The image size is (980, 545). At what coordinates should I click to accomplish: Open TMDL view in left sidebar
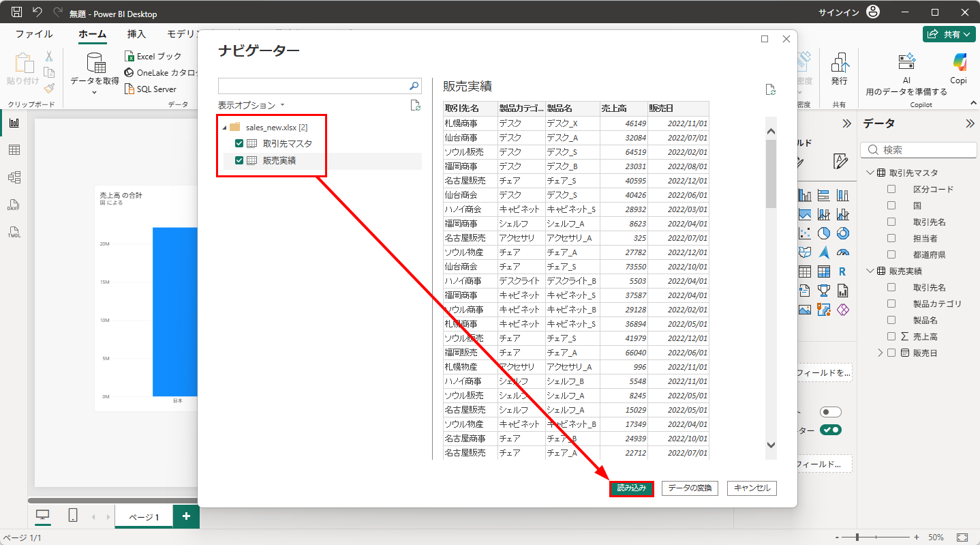(x=14, y=232)
